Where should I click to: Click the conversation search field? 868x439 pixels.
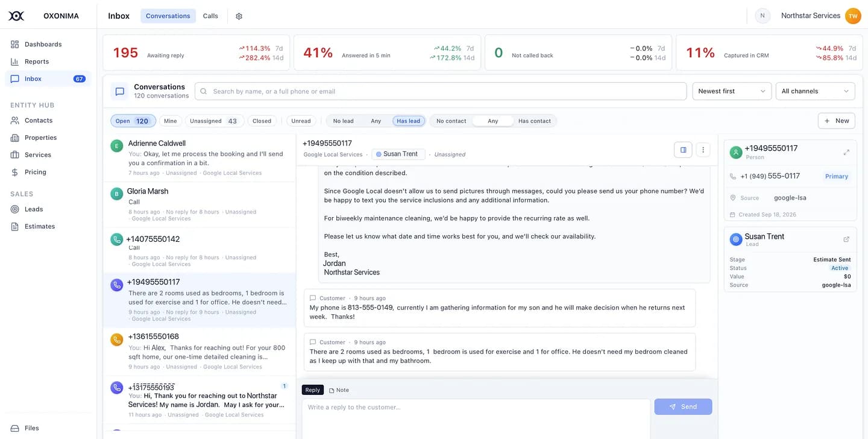441,92
